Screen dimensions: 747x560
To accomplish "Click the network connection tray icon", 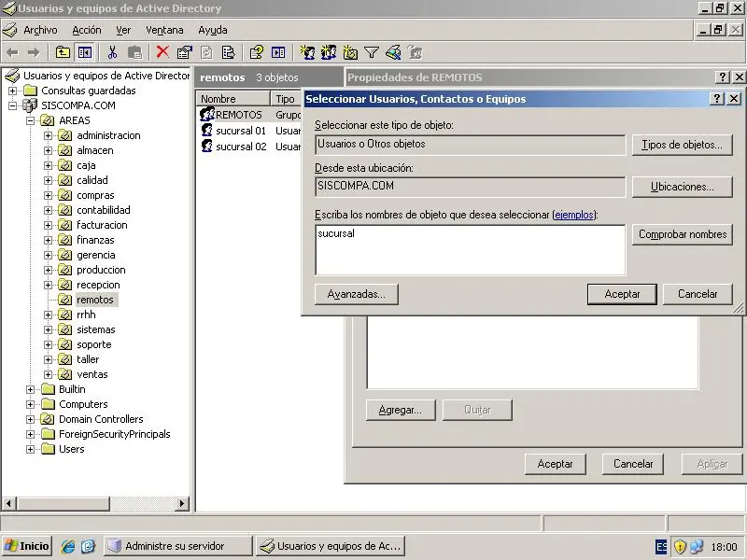I will (697, 546).
